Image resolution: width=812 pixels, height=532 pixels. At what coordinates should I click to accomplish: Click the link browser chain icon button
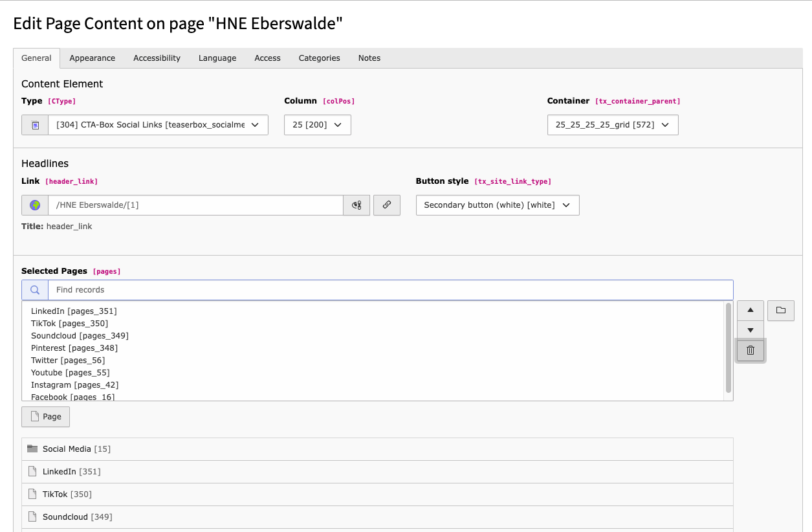(387, 205)
